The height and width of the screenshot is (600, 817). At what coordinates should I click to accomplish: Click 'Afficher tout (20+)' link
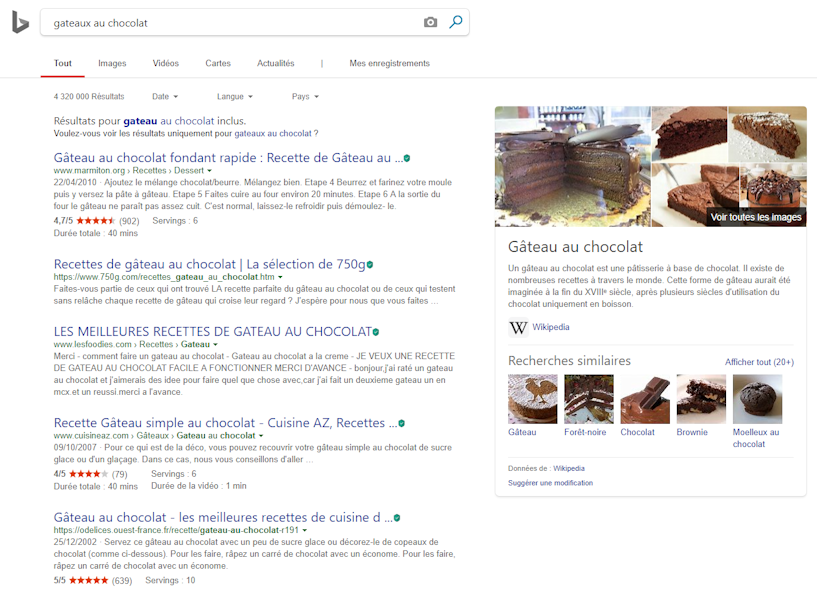[x=759, y=362]
